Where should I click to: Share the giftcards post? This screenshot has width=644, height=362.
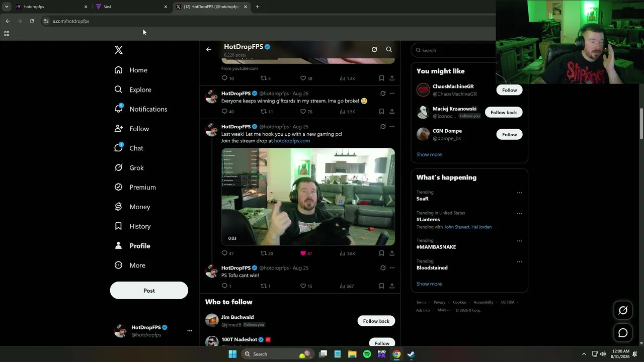392,112
